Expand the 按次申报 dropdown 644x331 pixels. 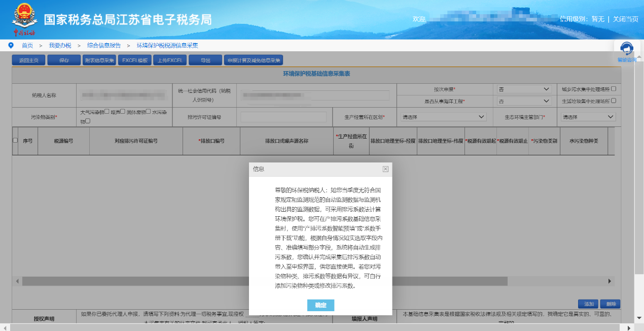[524, 89]
